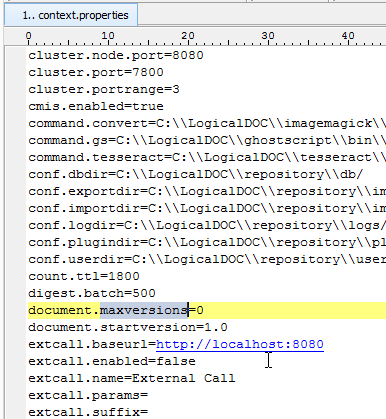Image resolution: width=386 pixels, height=419 pixels.
Task: Click the column ruler at mark 20
Action: click(188, 36)
